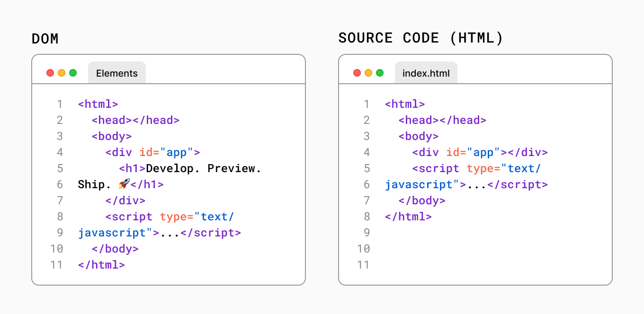Click the rocket emoji in the h1 line
This screenshot has height=314, width=644.
tap(124, 184)
